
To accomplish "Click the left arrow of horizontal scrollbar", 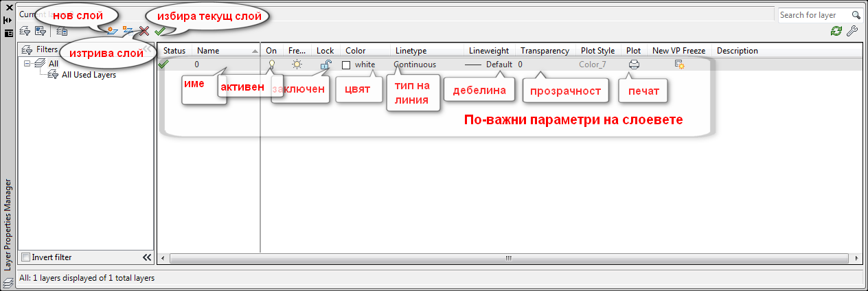I will 163,258.
